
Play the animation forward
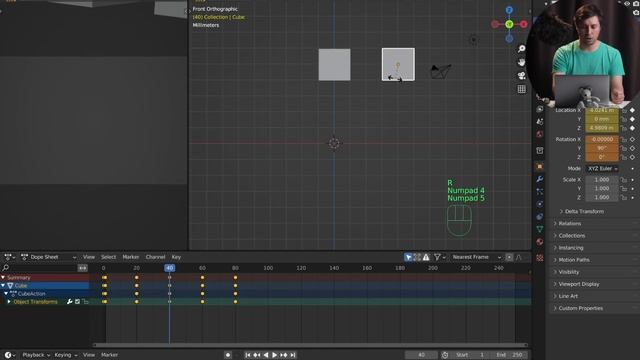[275, 355]
